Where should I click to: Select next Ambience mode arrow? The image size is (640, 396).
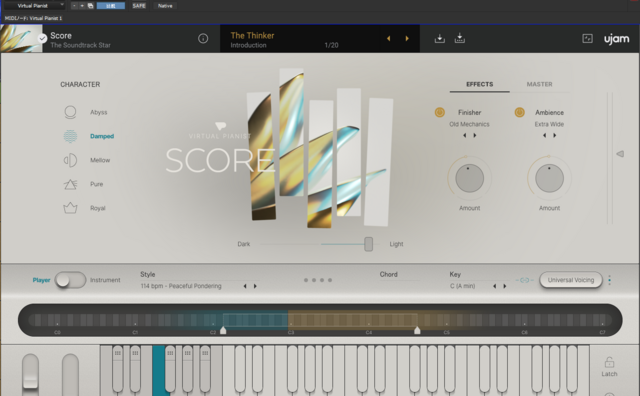point(555,135)
